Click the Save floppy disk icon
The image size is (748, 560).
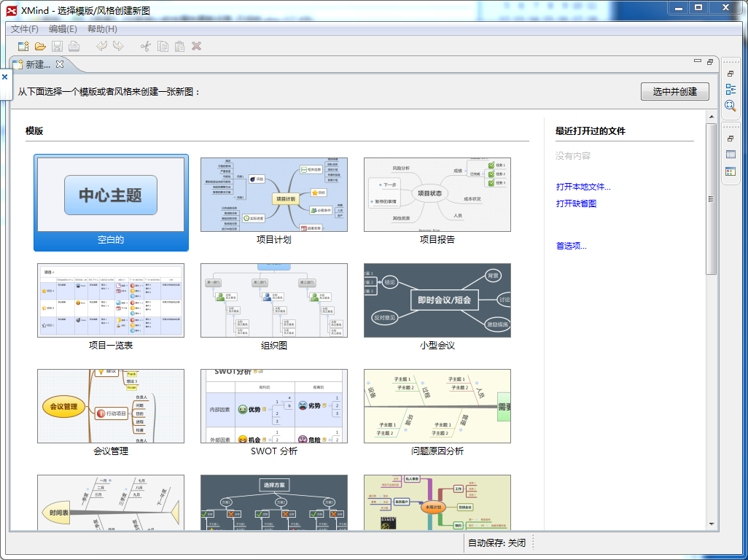point(58,46)
